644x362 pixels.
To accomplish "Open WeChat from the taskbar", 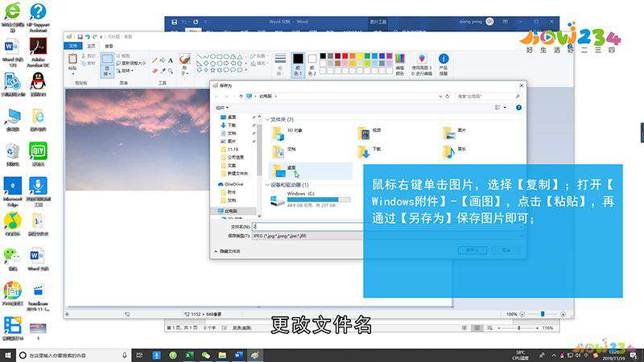I will point(206,355).
